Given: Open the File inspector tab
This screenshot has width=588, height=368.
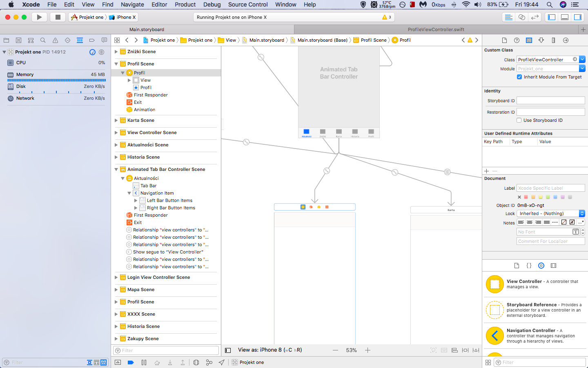Looking at the screenshot, I should [x=504, y=40].
